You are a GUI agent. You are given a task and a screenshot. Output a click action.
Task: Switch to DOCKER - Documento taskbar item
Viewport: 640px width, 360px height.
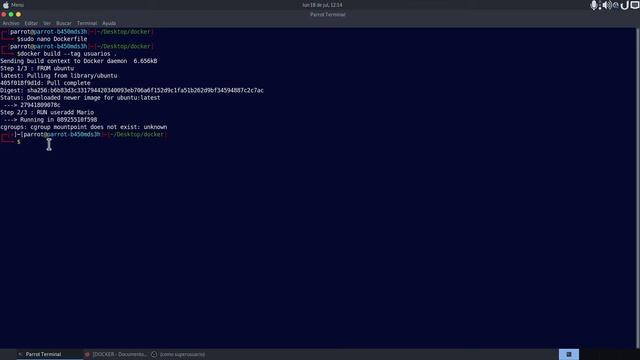(x=116, y=354)
